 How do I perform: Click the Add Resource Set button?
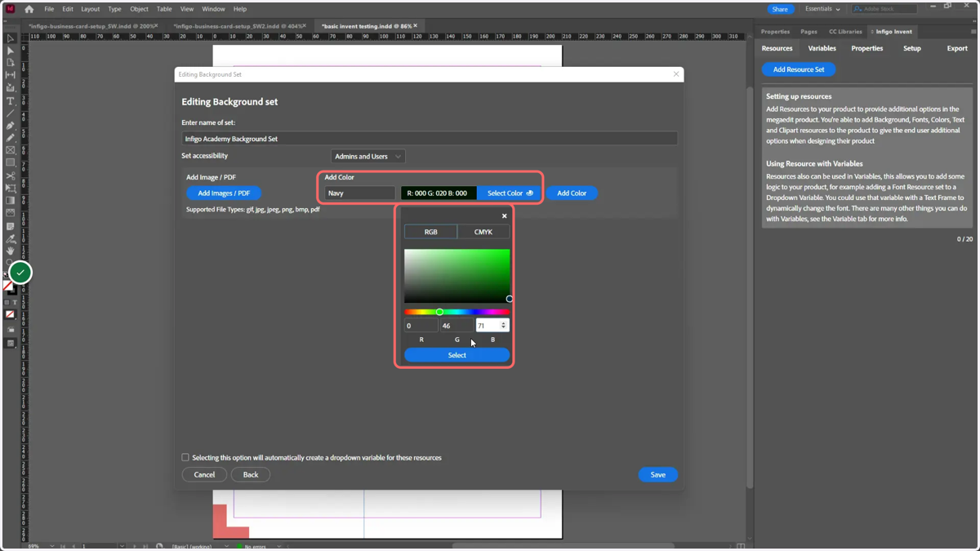click(799, 69)
